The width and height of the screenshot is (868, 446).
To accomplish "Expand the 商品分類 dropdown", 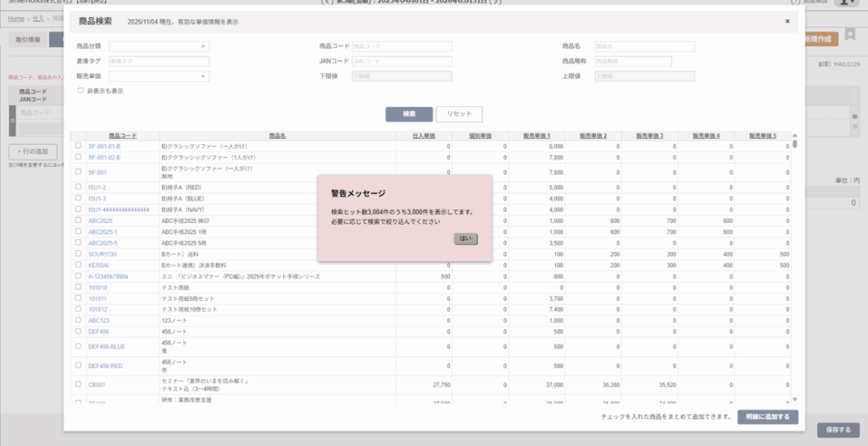I will pos(159,47).
